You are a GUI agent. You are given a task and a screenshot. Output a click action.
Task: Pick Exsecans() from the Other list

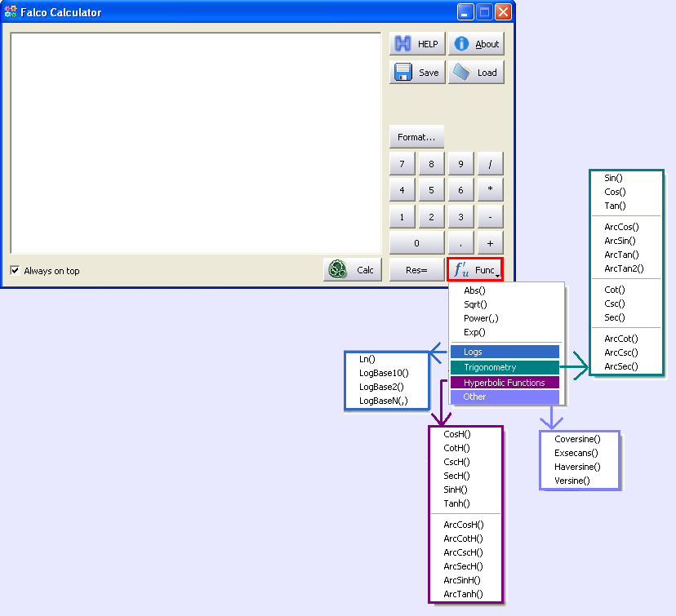(x=576, y=453)
